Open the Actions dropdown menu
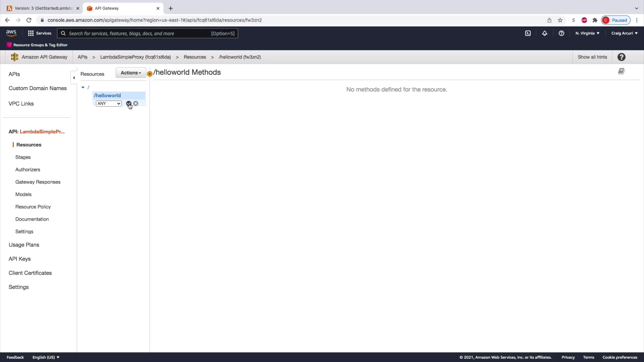The width and height of the screenshot is (644, 362). pyautogui.click(x=131, y=73)
